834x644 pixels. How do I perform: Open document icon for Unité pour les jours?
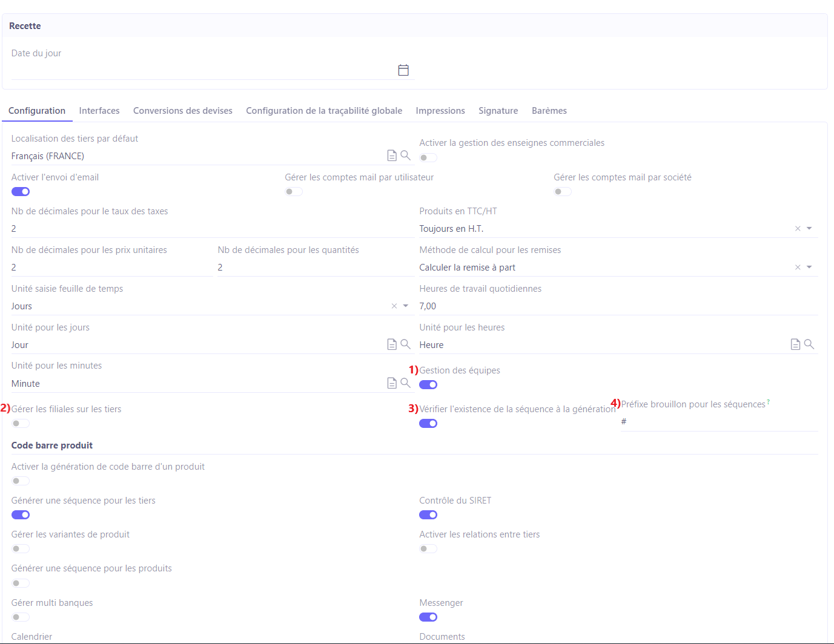392,344
